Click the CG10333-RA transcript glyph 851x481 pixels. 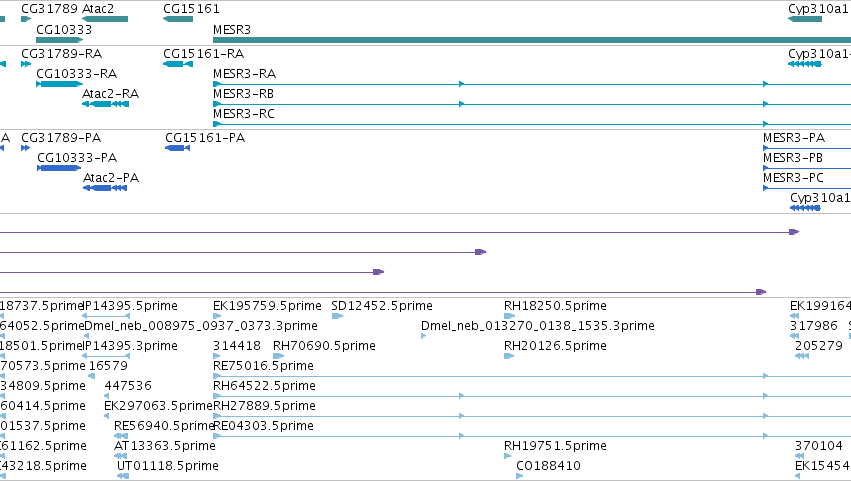tap(59, 84)
